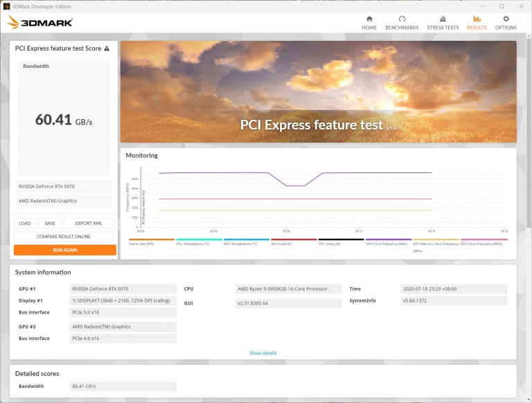Open the Options gear icon
This screenshot has height=403, width=532.
(x=506, y=19)
